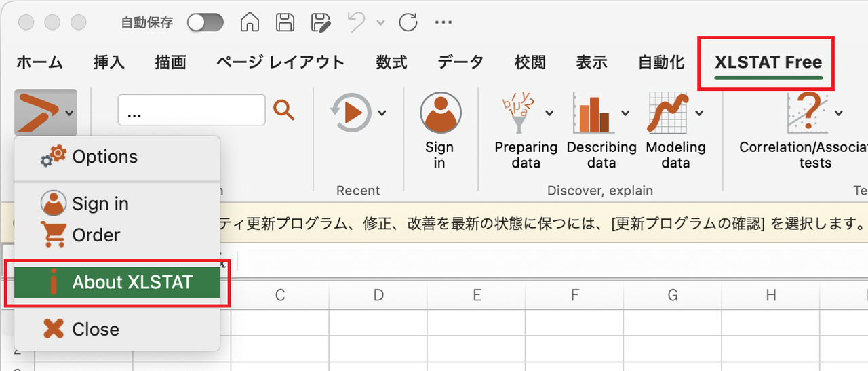Expand the Recent analyses dropdown arrow
The image size is (868, 371).
(x=382, y=113)
